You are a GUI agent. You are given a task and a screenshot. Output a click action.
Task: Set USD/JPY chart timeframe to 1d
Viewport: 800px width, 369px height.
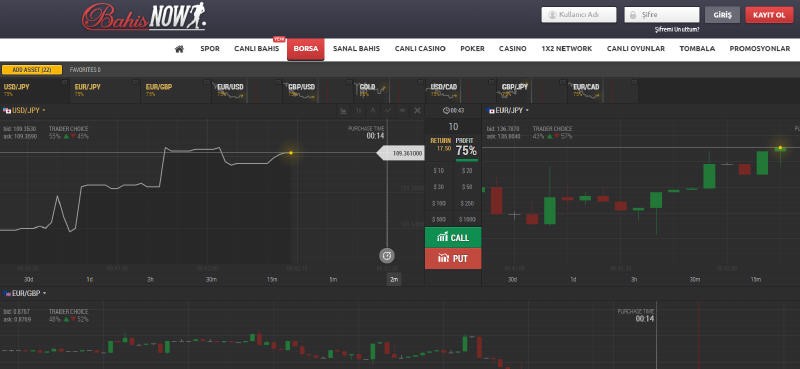coord(89,280)
